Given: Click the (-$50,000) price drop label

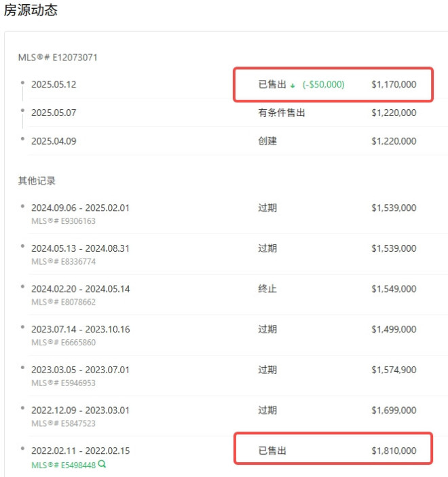Looking at the screenshot, I should (323, 85).
